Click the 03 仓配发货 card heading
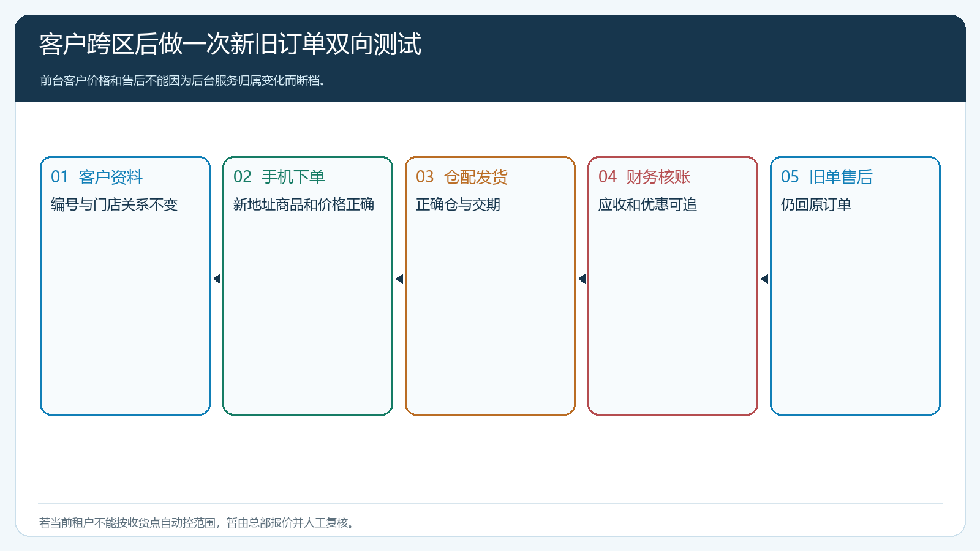Image resolution: width=980 pixels, height=551 pixels. click(462, 177)
